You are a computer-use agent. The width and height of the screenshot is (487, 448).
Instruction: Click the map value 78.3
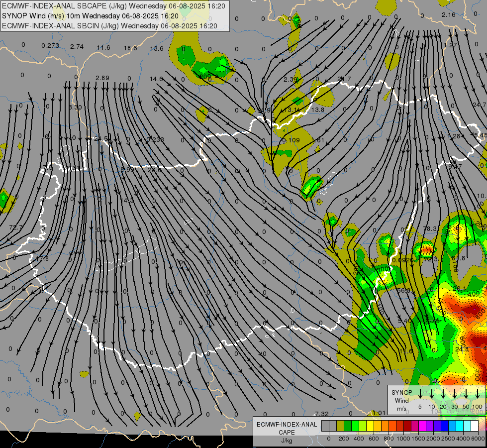(x=430, y=228)
